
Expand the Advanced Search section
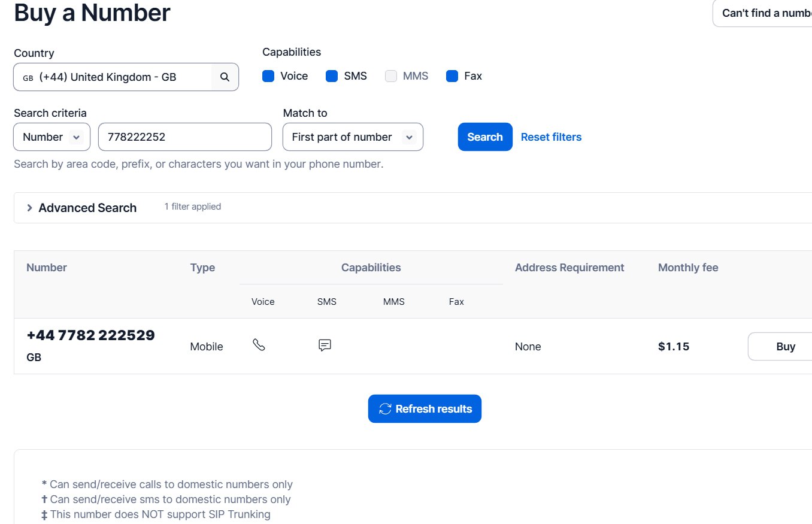[81, 208]
